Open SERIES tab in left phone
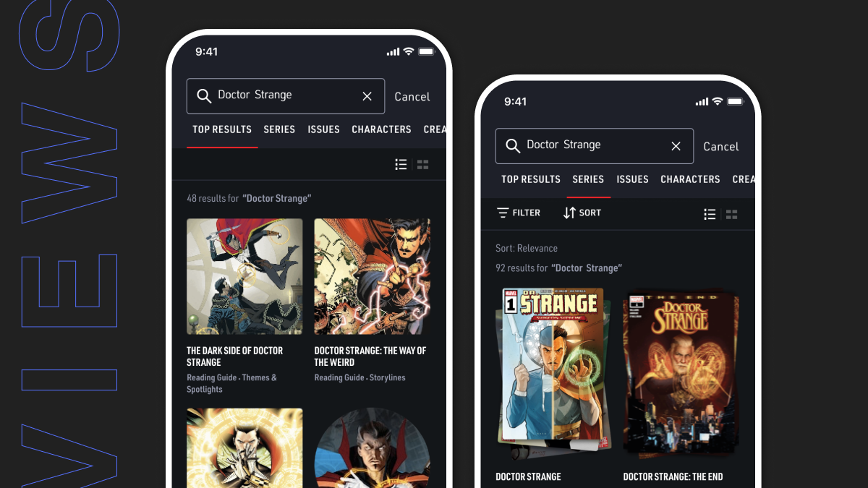This screenshot has height=488, width=868. point(279,129)
